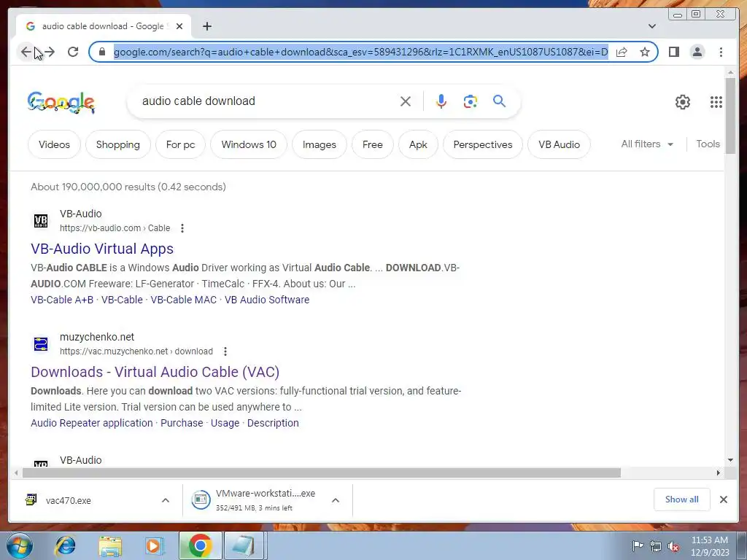
Task: Open the Chrome side panel
Action: point(673,52)
